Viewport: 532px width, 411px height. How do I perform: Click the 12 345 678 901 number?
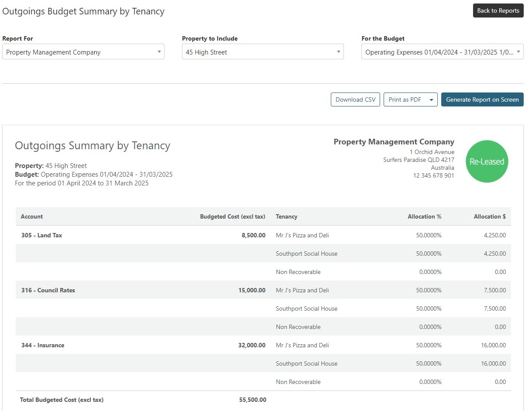[433, 175]
